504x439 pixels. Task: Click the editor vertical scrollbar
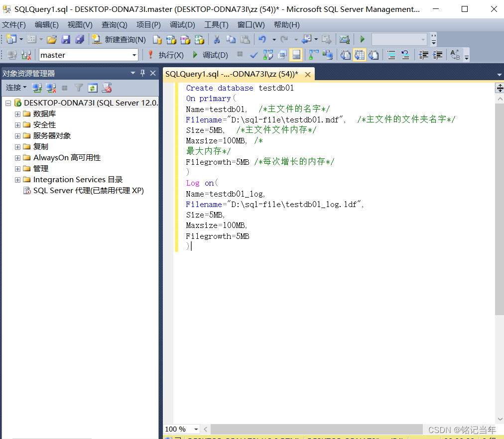[x=500, y=209]
